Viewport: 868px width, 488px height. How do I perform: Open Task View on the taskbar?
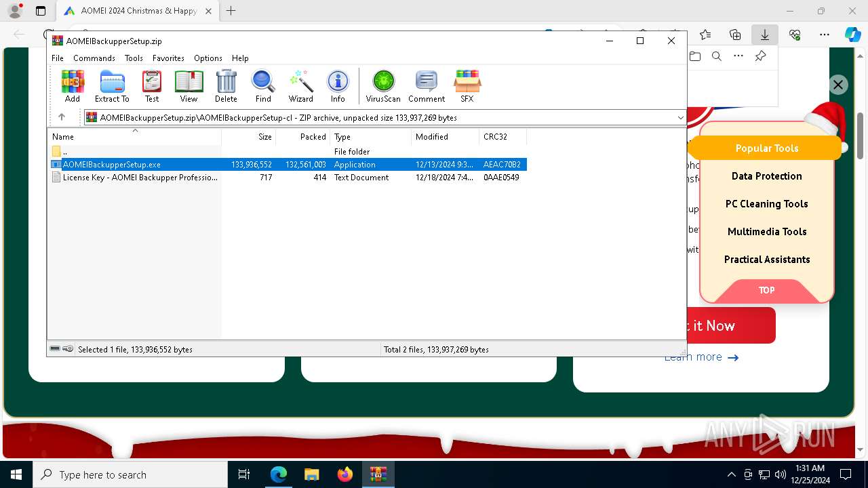[244, 474]
